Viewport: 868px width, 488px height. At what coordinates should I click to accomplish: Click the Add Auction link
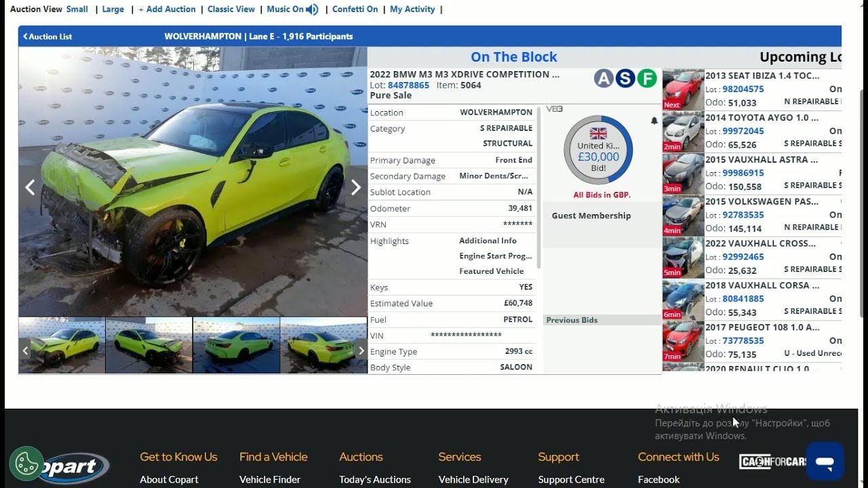[x=167, y=9]
